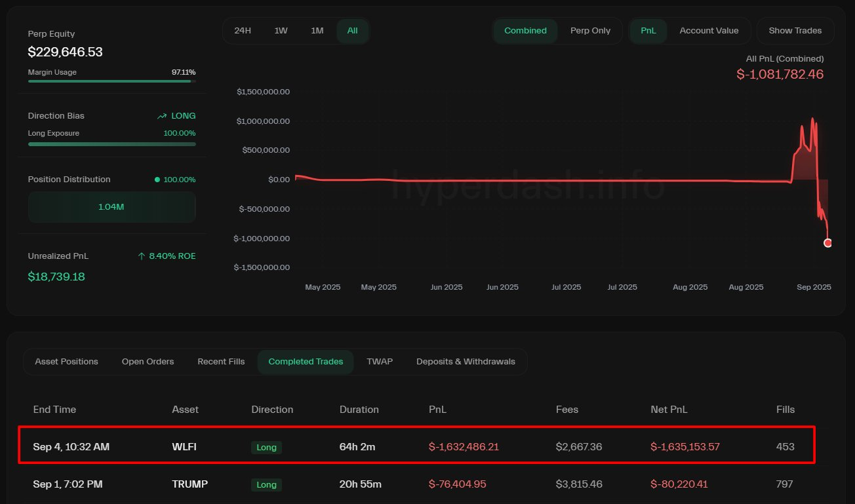Switch to Perp Only view
The image size is (855, 504).
click(590, 31)
